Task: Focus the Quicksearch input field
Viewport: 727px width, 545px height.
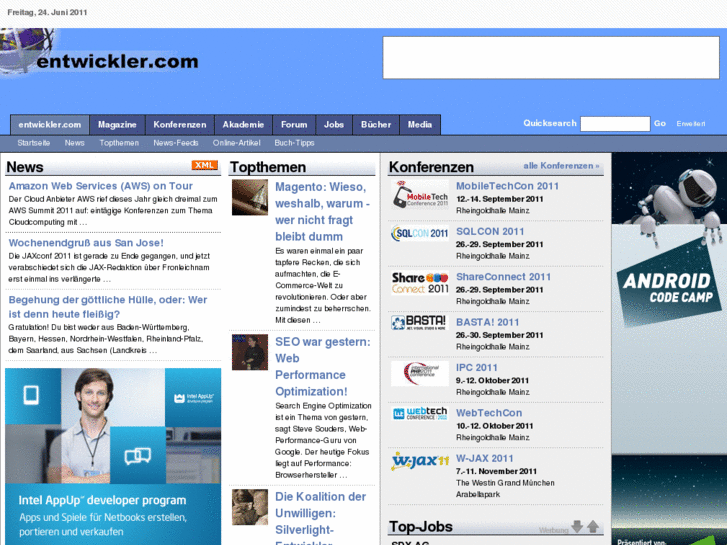Action: pos(615,124)
